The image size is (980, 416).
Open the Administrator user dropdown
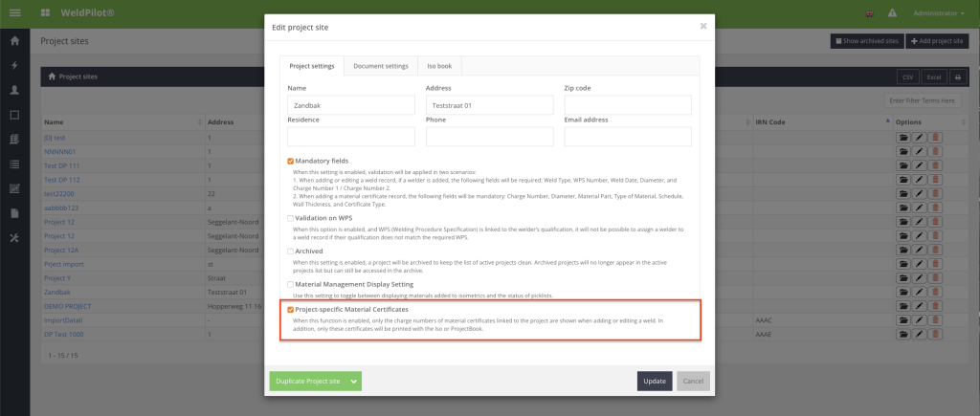point(939,13)
